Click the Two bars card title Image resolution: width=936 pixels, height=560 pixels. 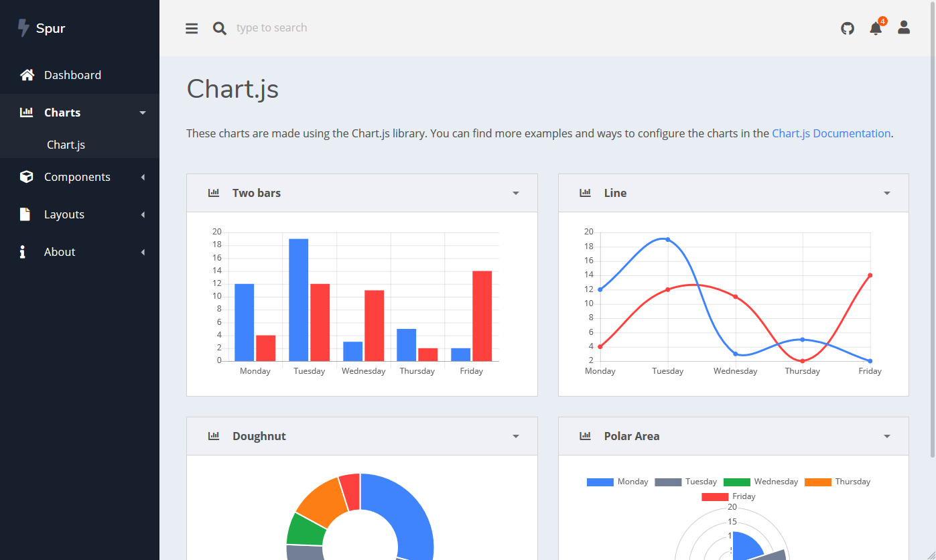click(257, 193)
